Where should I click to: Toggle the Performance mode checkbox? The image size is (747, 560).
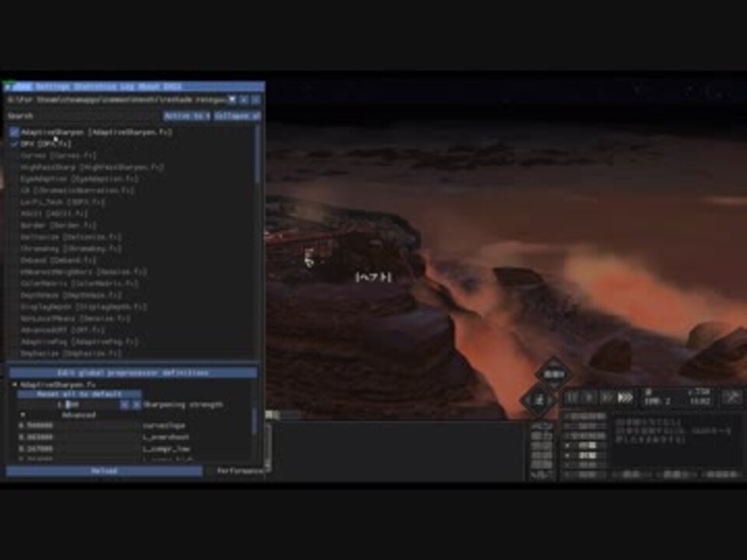point(209,471)
